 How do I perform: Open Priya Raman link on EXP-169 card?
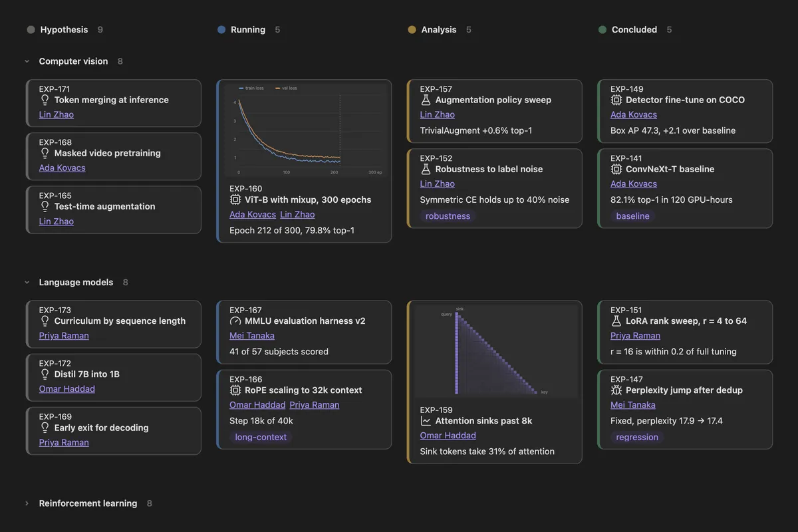[64, 442]
